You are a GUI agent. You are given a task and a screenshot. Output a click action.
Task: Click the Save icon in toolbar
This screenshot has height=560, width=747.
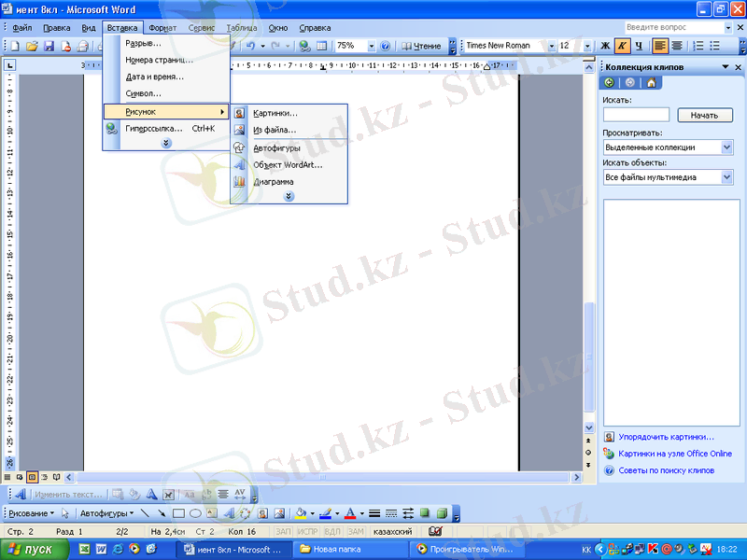[49, 45]
